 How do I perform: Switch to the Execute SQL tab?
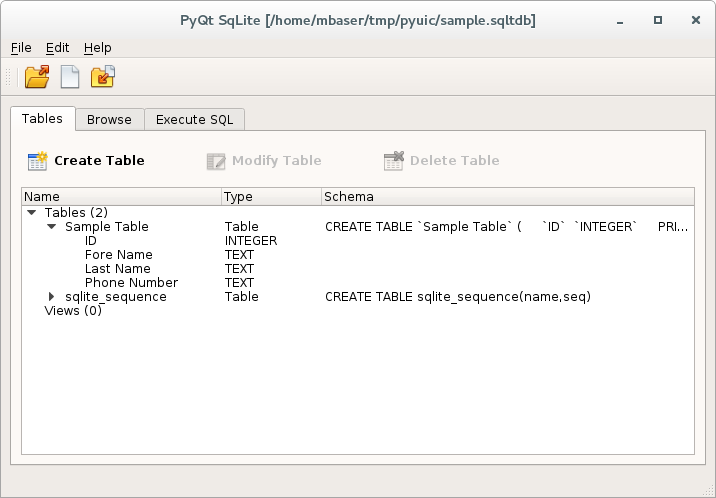(x=195, y=120)
